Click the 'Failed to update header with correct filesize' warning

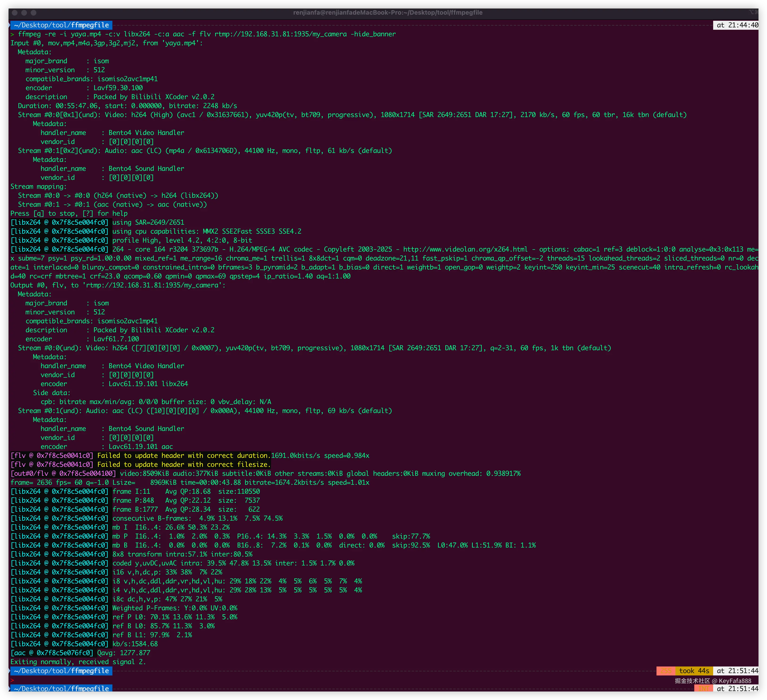coord(184,465)
